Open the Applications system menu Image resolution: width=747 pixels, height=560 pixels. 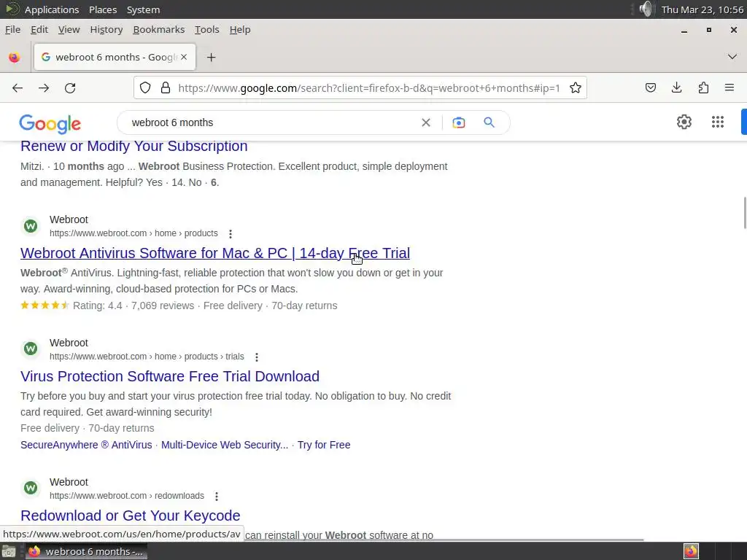52,9
